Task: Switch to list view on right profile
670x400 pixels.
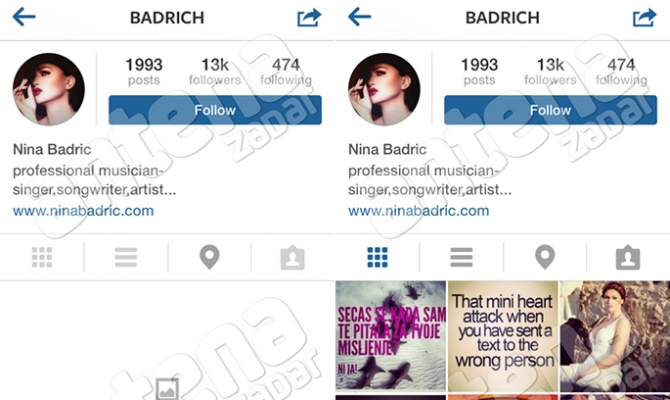Action: coord(461,257)
